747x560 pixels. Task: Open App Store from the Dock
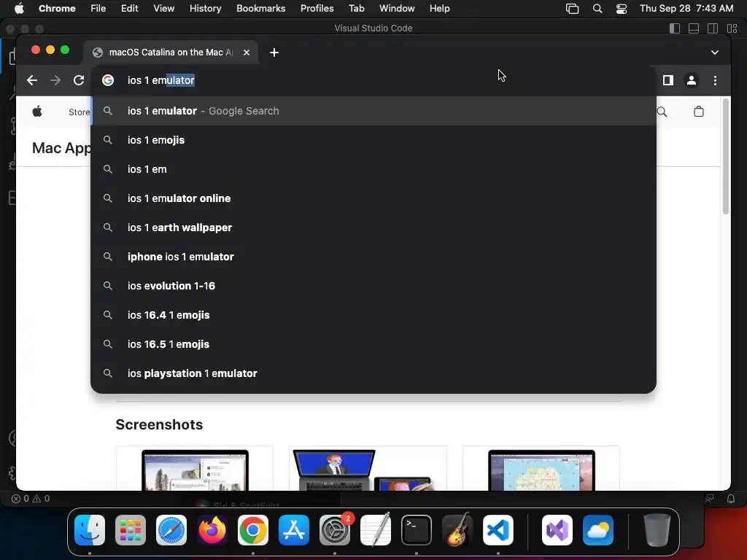(x=294, y=530)
